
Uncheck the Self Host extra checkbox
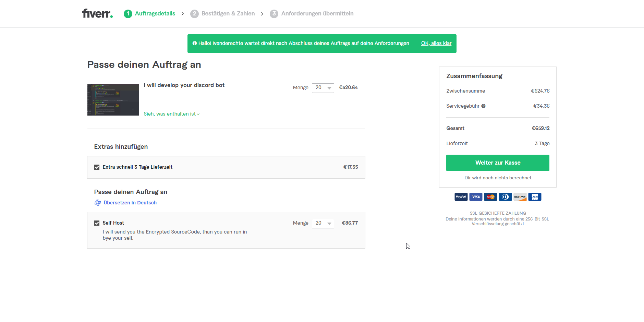point(97,223)
